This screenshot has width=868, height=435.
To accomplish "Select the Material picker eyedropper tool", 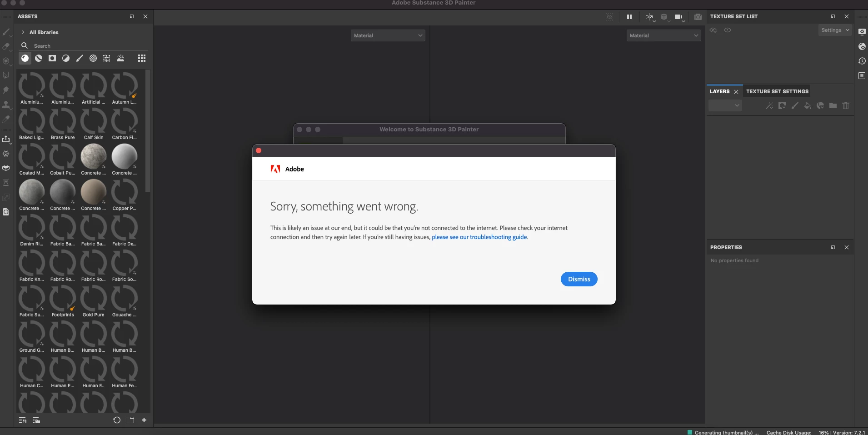I will 6,119.
